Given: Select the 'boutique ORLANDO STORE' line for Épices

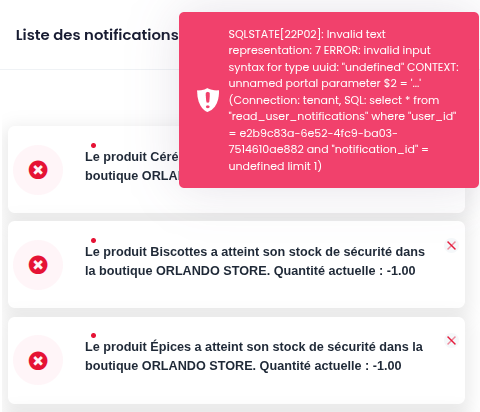Looking at the screenshot, I should pyautogui.click(x=170, y=366).
